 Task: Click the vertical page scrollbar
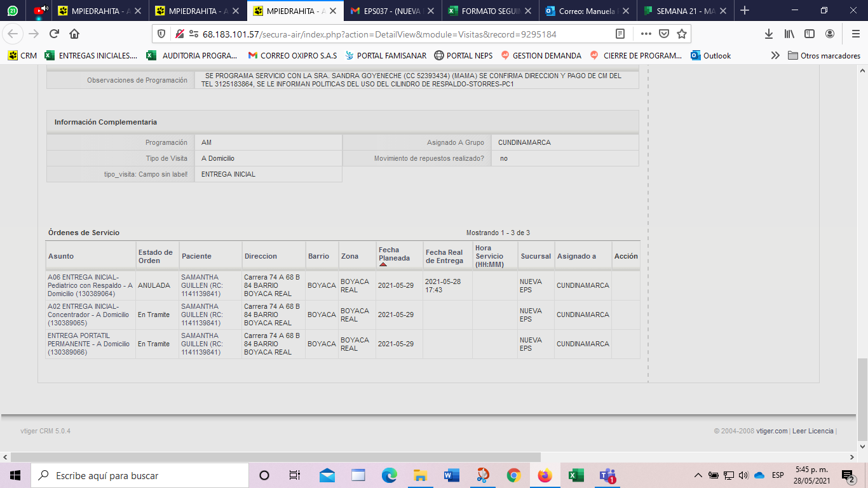[862, 399]
